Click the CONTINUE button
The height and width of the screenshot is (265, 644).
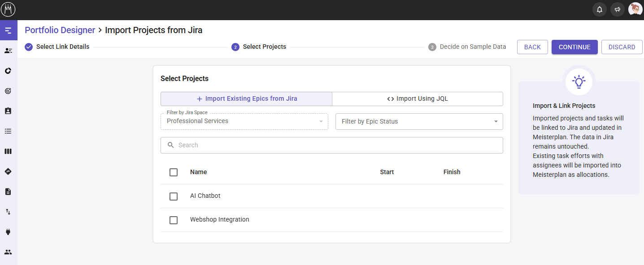(x=574, y=47)
